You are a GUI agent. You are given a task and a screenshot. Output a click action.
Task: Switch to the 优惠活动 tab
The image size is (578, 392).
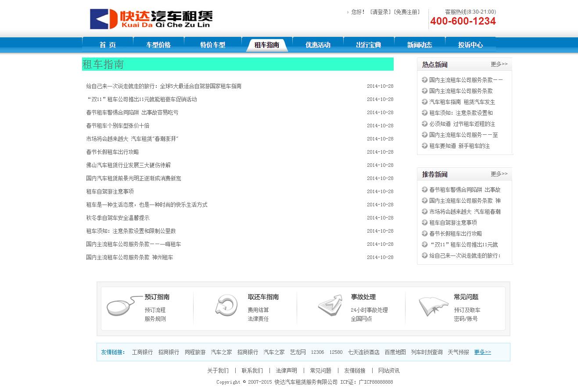click(x=318, y=45)
